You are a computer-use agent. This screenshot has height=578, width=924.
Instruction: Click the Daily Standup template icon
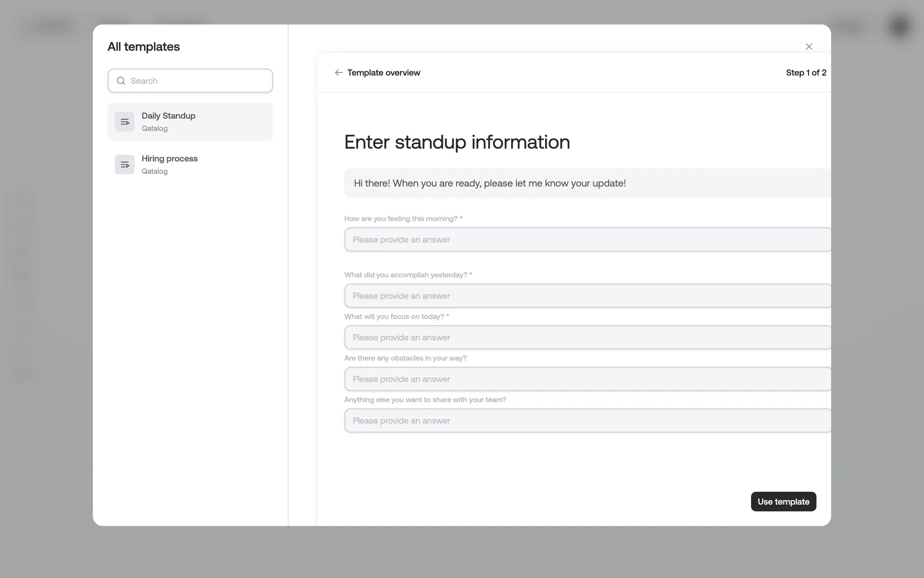point(125,122)
